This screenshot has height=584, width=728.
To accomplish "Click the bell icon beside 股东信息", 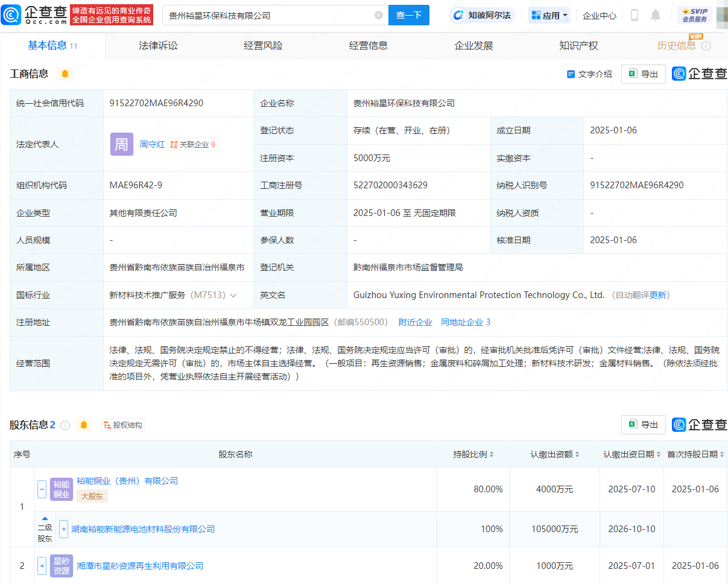I will pos(84,425).
